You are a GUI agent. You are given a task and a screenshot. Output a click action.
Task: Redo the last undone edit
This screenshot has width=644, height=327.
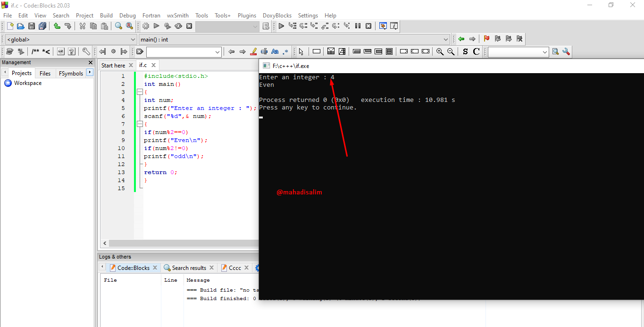(68, 26)
